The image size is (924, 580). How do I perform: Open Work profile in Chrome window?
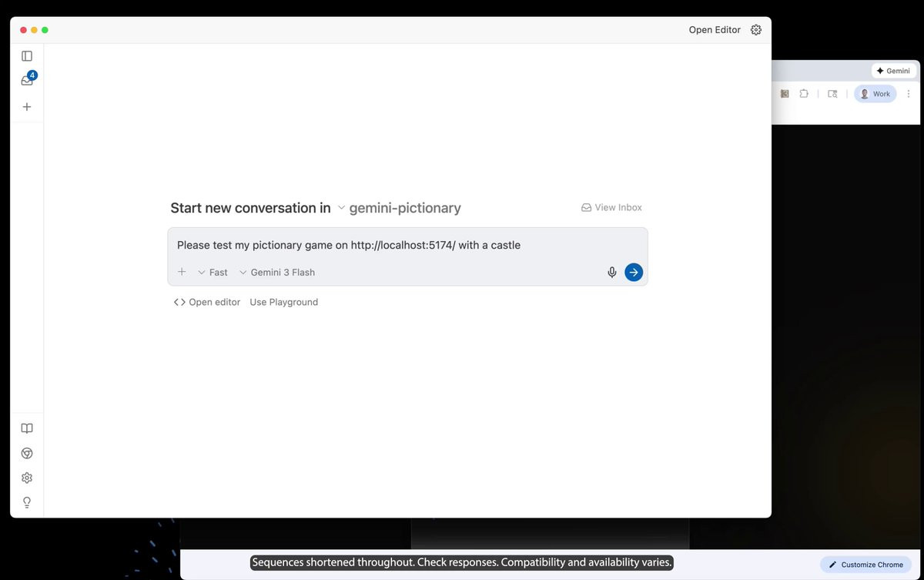[x=875, y=94]
